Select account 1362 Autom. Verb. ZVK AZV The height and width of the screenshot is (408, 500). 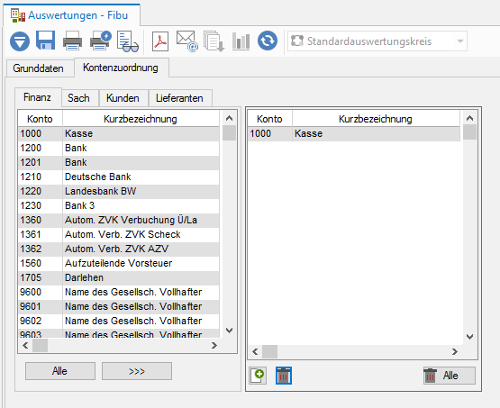point(119,249)
